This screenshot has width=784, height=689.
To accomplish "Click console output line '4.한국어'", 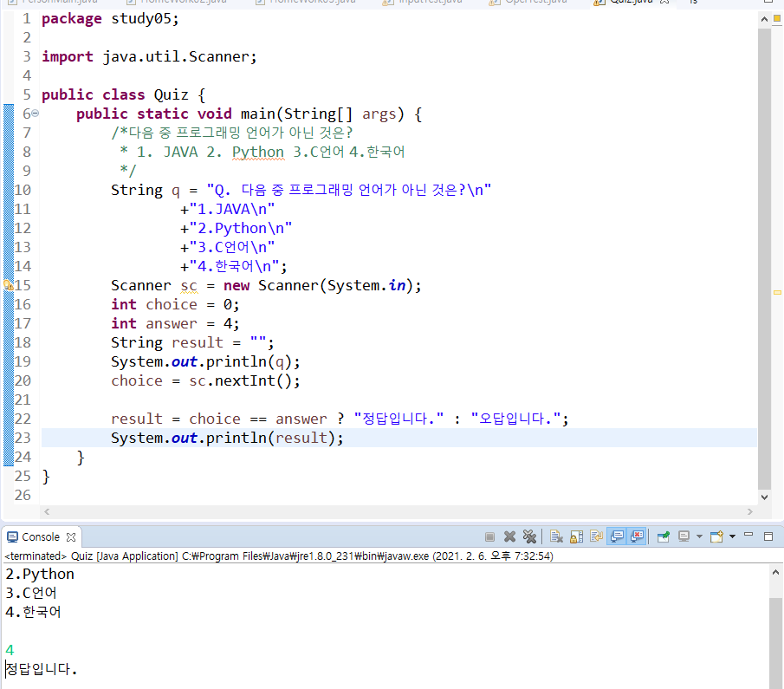I will tap(33, 612).
